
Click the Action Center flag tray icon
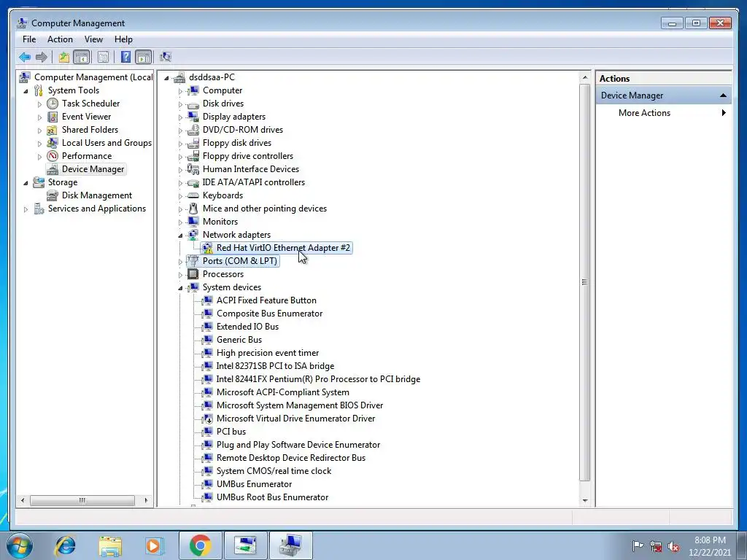(638, 545)
